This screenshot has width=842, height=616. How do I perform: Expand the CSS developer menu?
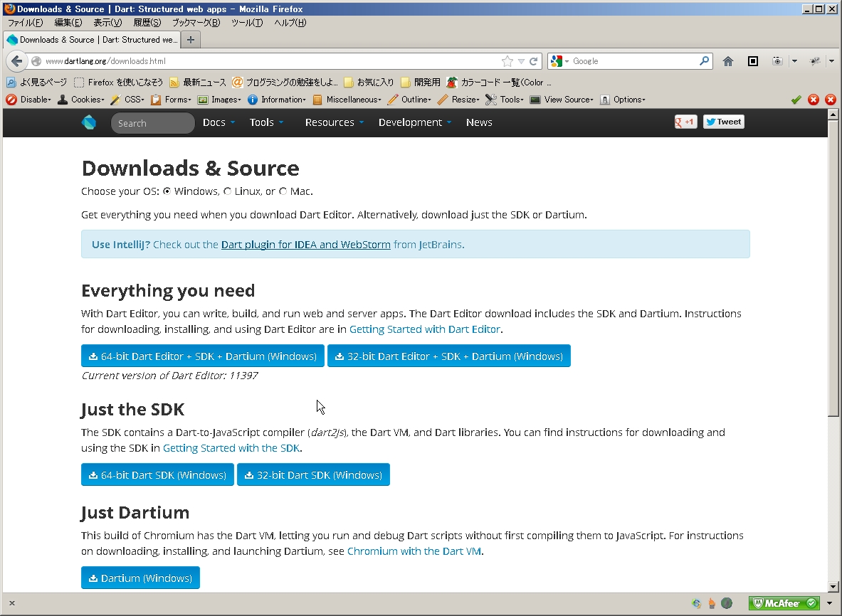pos(127,100)
